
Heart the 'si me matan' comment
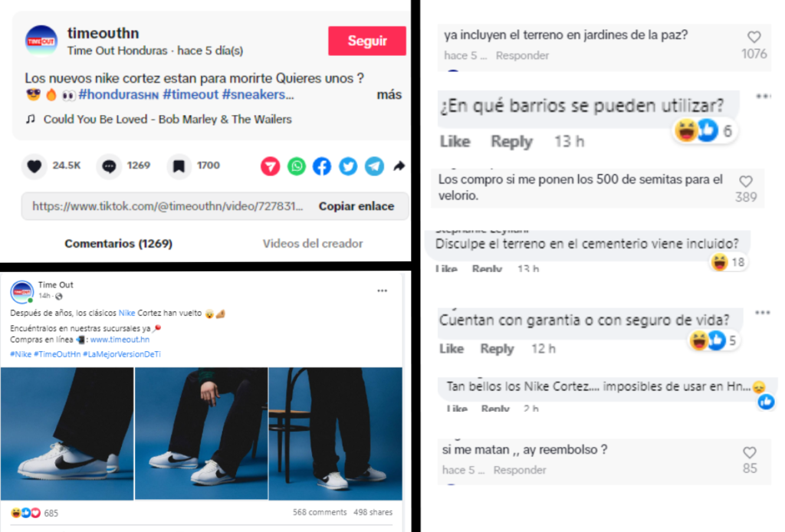750,452
